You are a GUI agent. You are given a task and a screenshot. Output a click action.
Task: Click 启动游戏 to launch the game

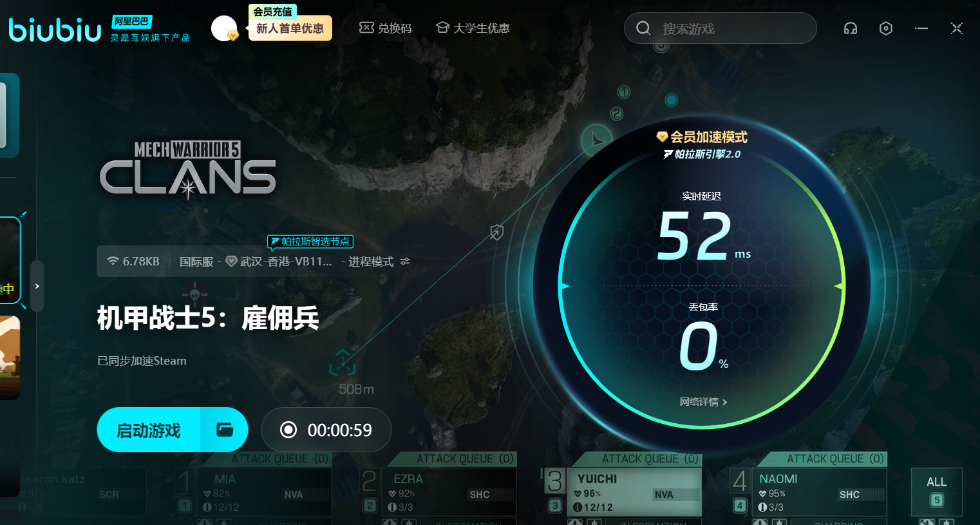(x=149, y=430)
